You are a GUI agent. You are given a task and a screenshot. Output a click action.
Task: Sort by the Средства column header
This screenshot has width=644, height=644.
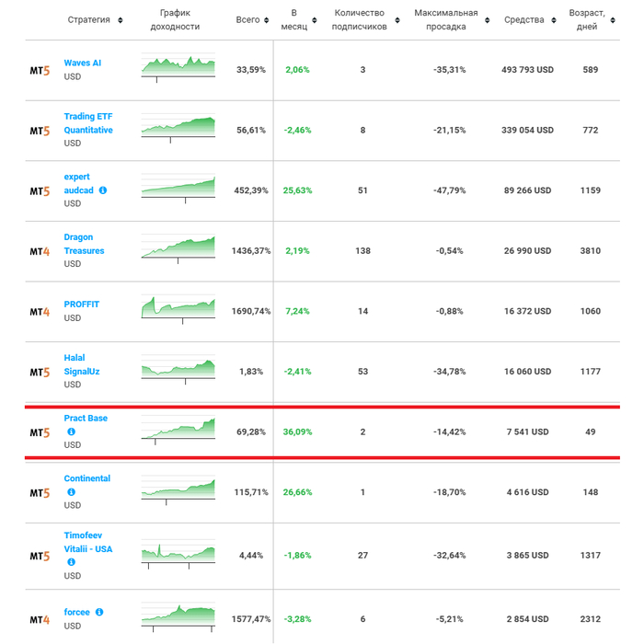point(524,19)
